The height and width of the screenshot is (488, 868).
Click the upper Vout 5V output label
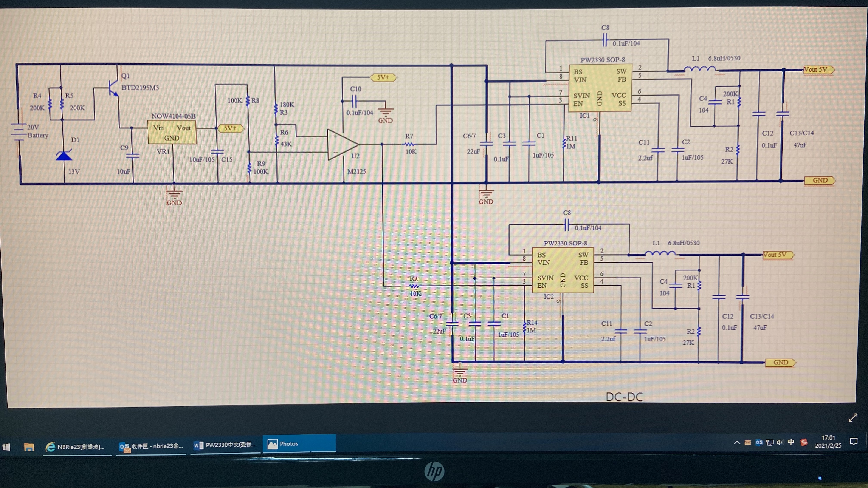[x=818, y=70]
